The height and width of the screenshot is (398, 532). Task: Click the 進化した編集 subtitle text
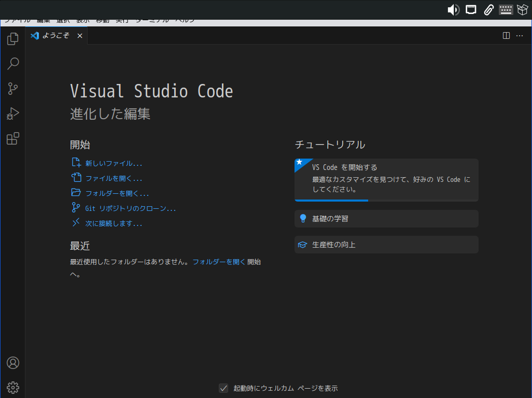coord(110,113)
